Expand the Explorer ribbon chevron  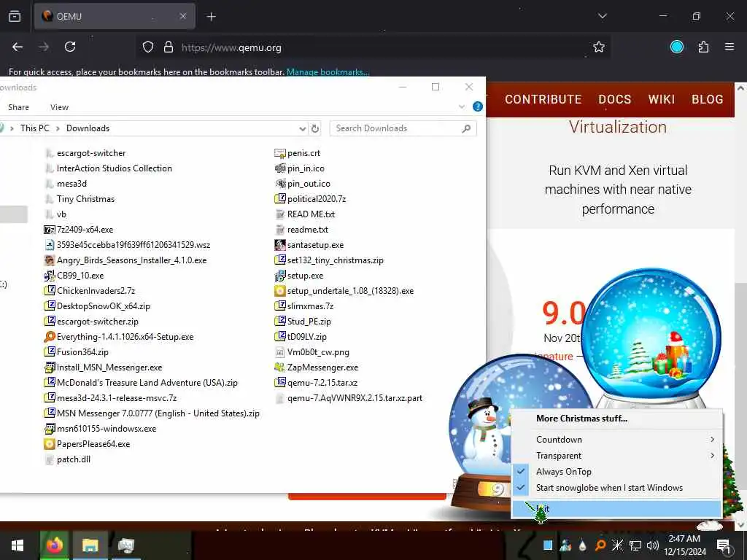point(461,106)
